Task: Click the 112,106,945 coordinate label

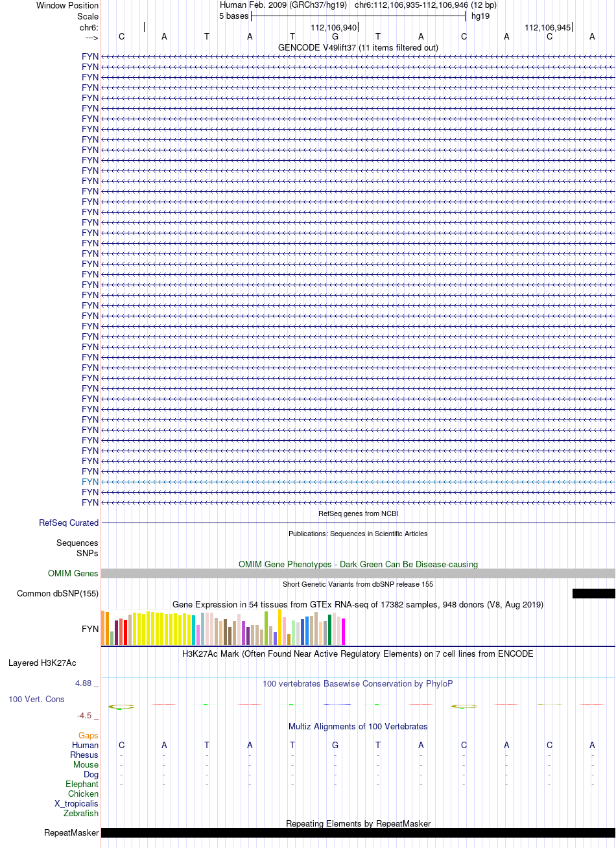Action: [x=547, y=27]
